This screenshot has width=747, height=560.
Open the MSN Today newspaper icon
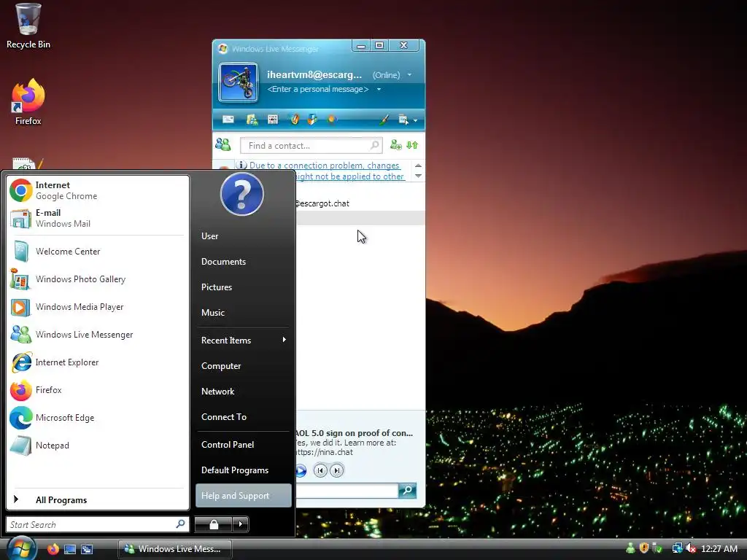273,120
